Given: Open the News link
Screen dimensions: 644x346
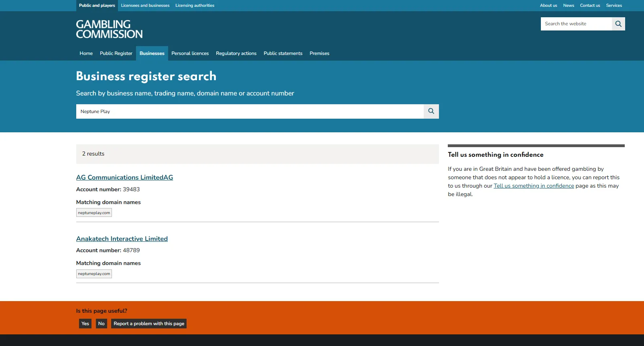Looking at the screenshot, I should [x=569, y=6].
